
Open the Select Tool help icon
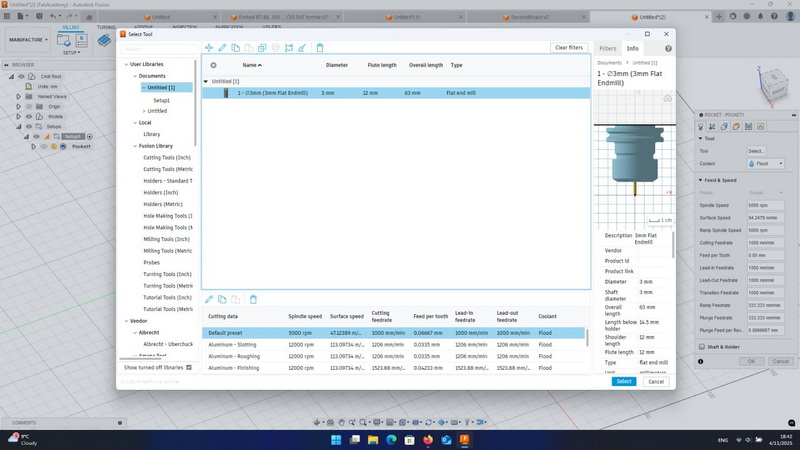(668, 48)
